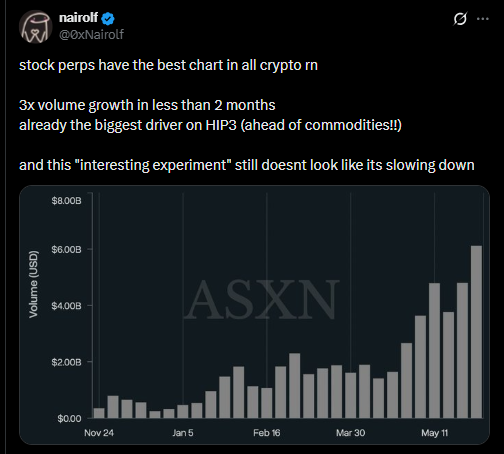Click the $8.00B y-axis label
The height and width of the screenshot is (454, 504).
66,200
